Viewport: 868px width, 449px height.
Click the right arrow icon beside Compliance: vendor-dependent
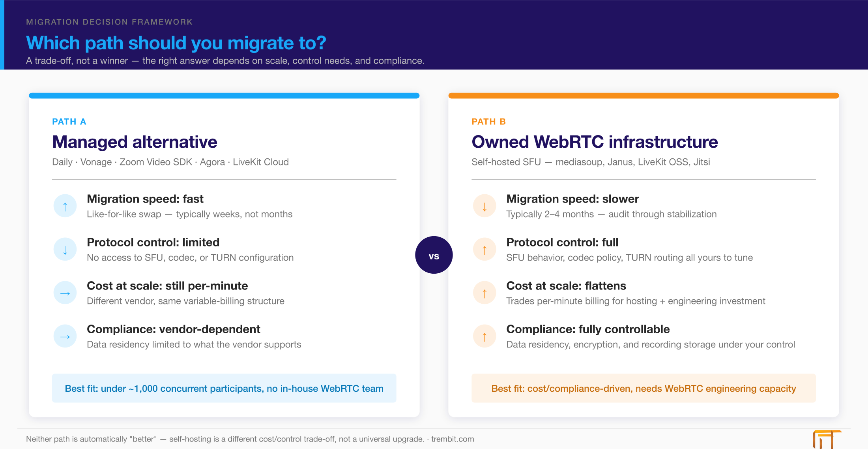[x=65, y=336]
